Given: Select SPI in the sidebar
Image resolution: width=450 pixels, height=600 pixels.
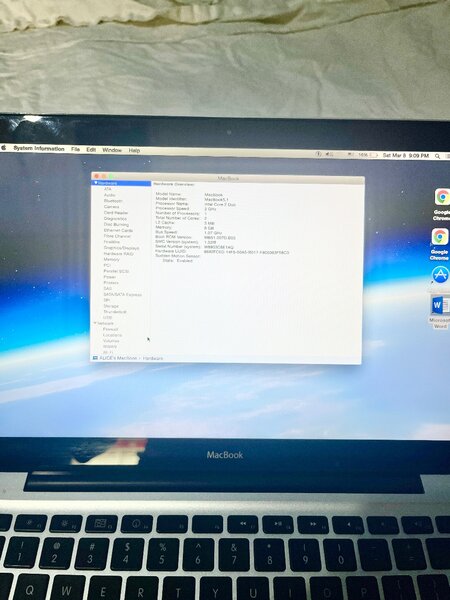Looking at the screenshot, I should (107, 300).
